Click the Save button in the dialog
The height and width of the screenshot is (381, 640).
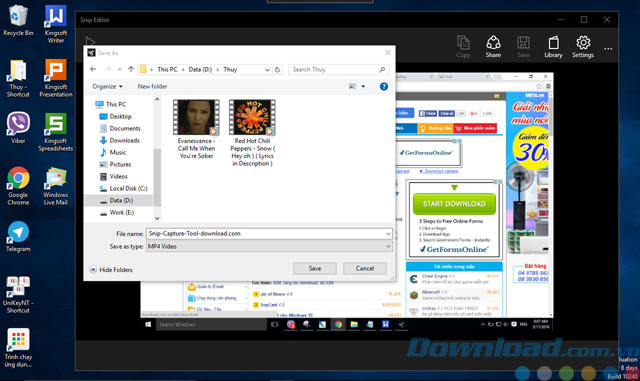pyautogui.click(x=315, y=268)
